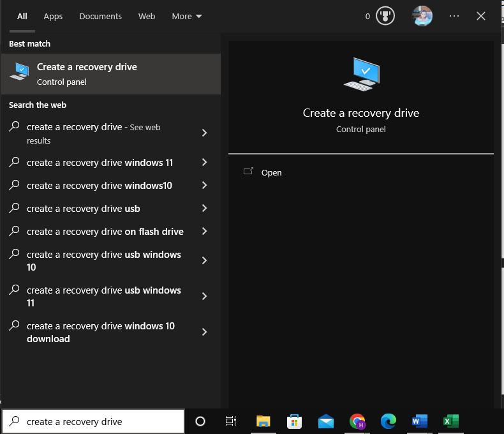Expand the More filter dropdown
Viewport: 504px width, 434px height.
click(x=186, y=16)
